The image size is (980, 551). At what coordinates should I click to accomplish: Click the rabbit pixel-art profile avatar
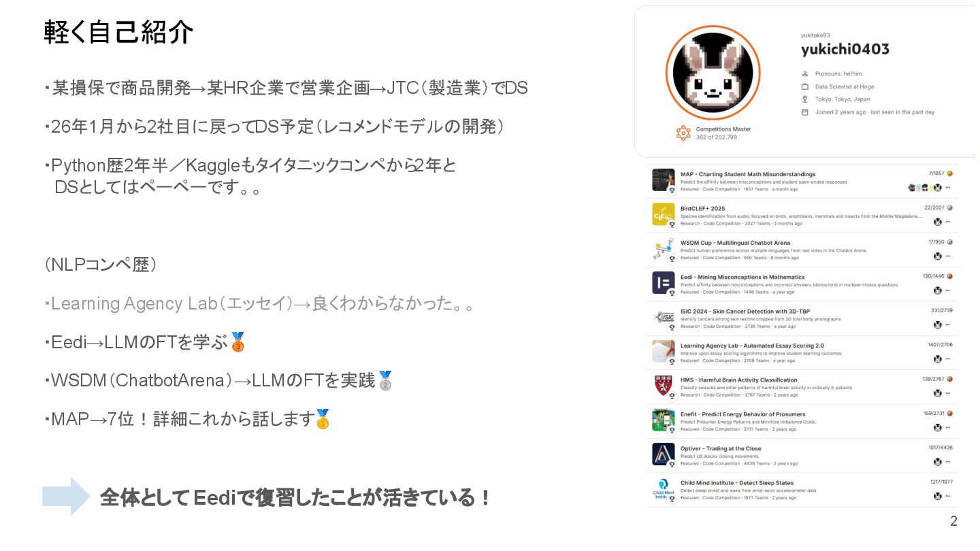(713, 73)
